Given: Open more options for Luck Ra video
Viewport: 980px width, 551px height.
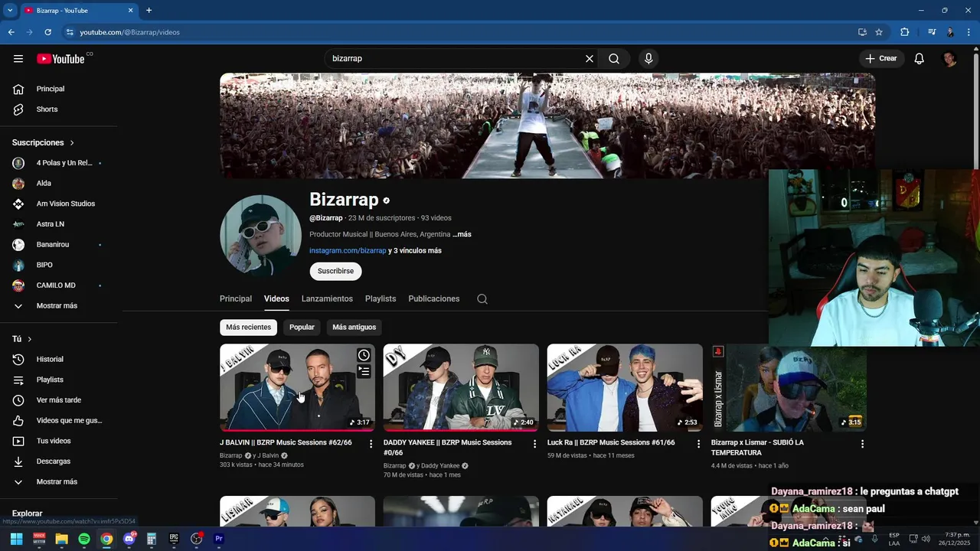Looking at the screenshot, I should [698, 444].
